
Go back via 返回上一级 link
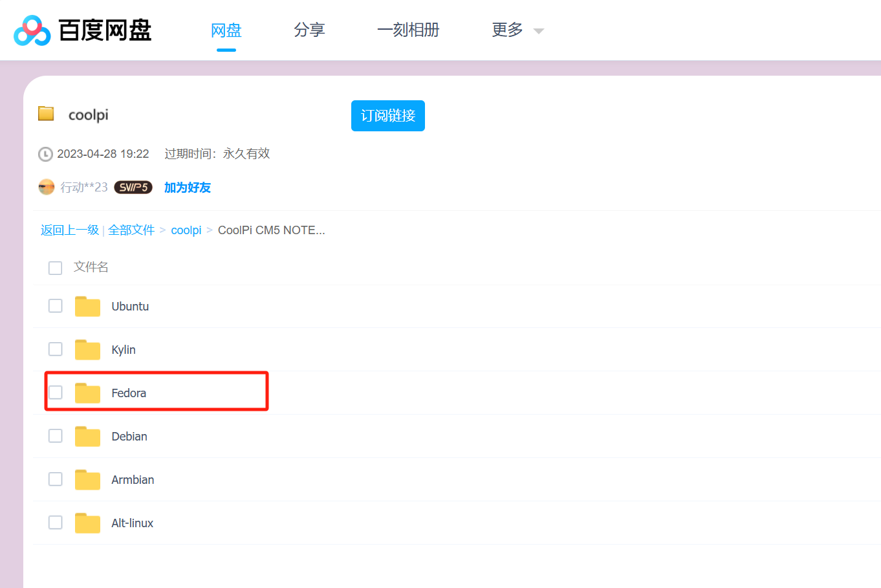(x=70, y=230)
